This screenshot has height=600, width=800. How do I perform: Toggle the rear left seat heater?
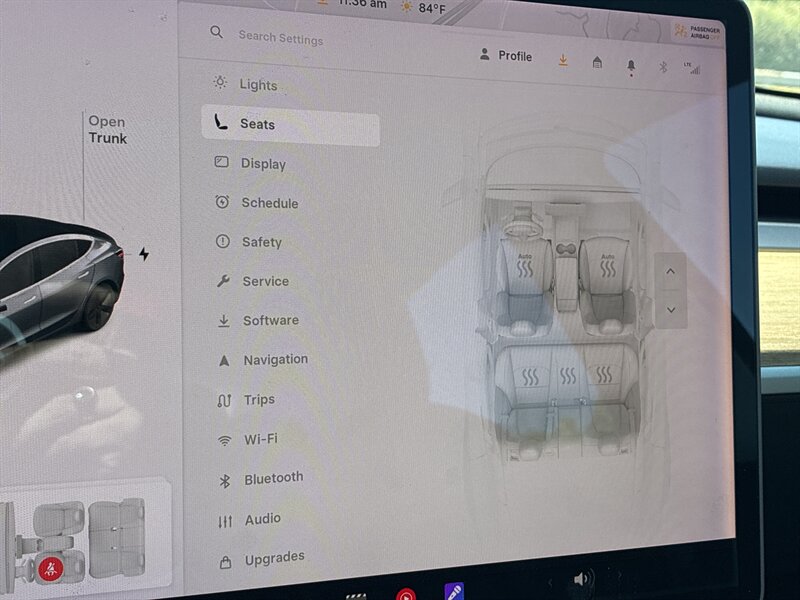point(530,377)
